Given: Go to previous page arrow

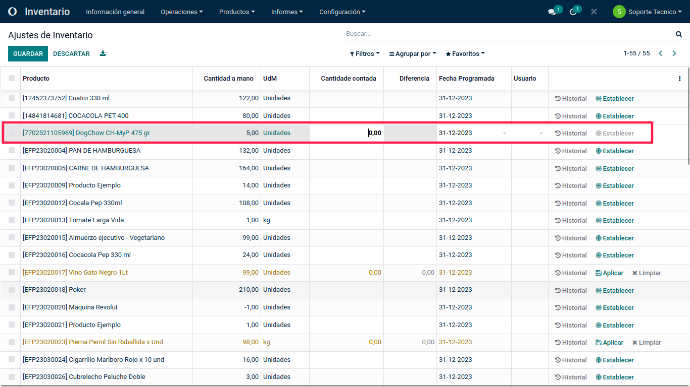Looking at the screenshot, I should click(661, 53).
